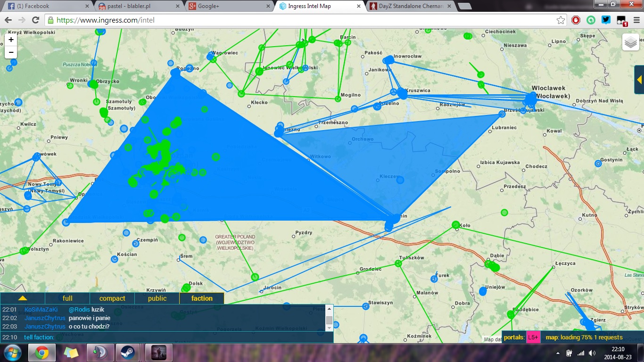Viewport: 644px width, 362px height.
Task: Bookmark this page with the star
Action: (561, 20)
